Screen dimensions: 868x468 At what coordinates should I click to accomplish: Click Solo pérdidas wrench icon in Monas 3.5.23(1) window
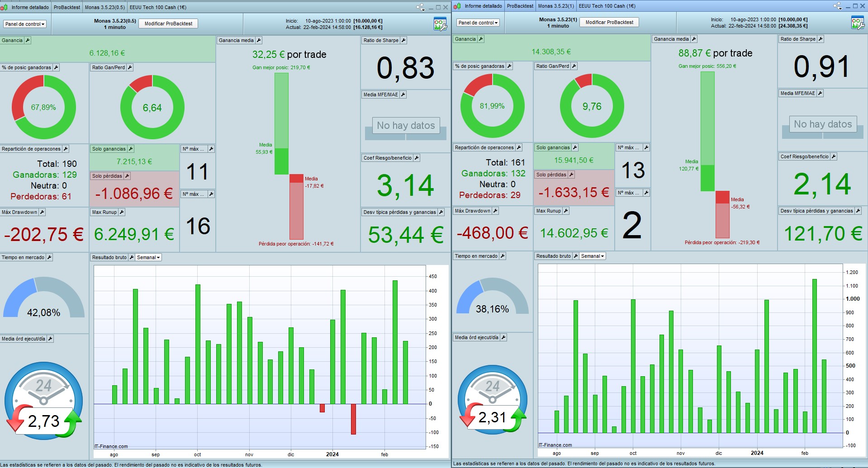(571, 175)
